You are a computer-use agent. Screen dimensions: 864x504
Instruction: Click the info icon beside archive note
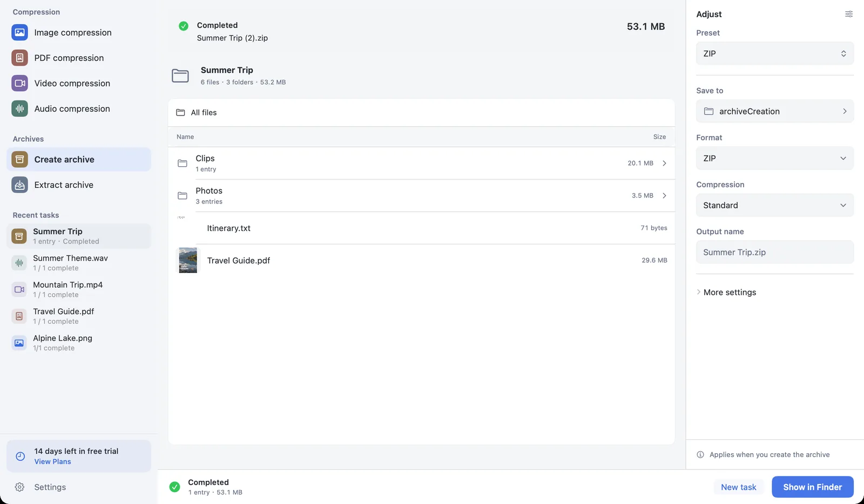pos(700,454)
